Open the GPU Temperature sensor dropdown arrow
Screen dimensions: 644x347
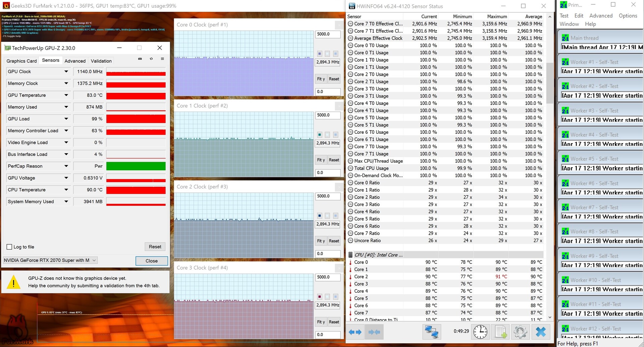(x=66, y=95)
